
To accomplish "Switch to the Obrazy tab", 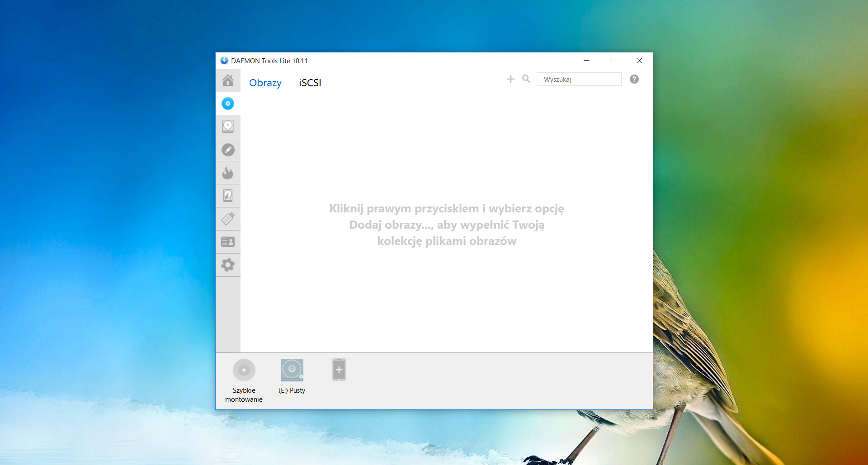I will 265,83.
